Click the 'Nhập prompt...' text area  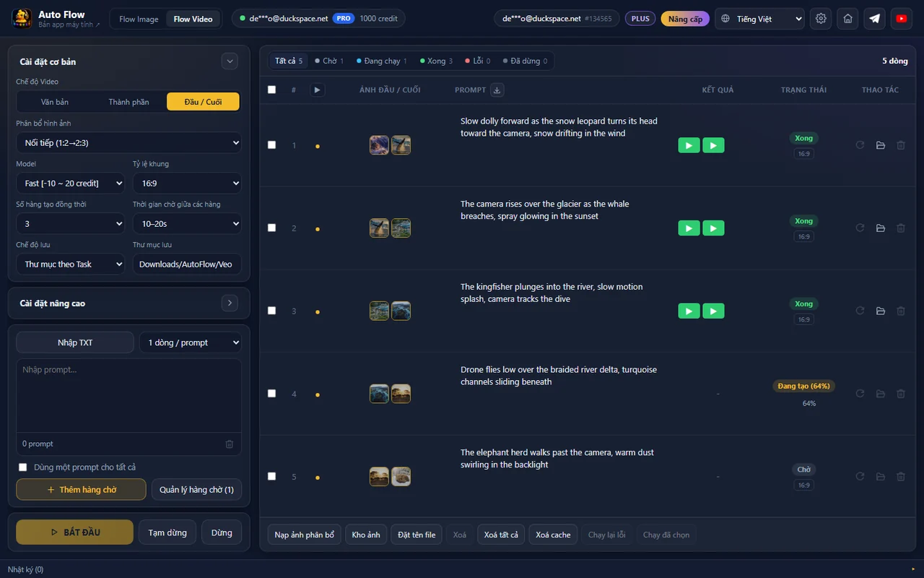tap(128, 395)
